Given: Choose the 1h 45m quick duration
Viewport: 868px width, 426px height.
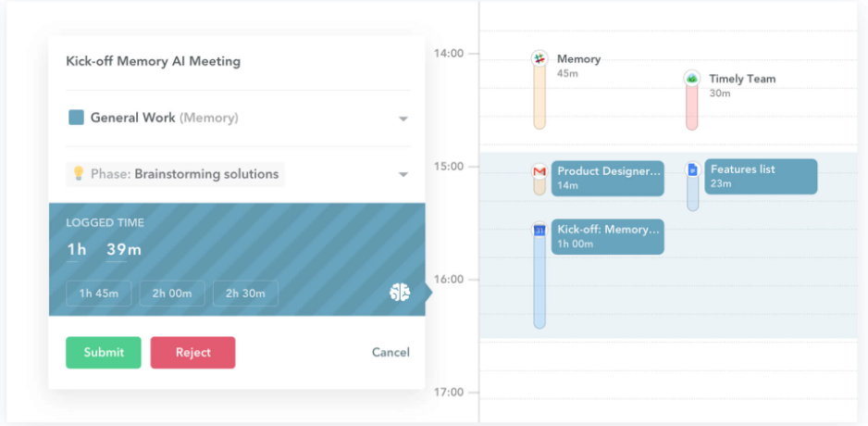Looking at the screenshot, I should tap(99, 293).
